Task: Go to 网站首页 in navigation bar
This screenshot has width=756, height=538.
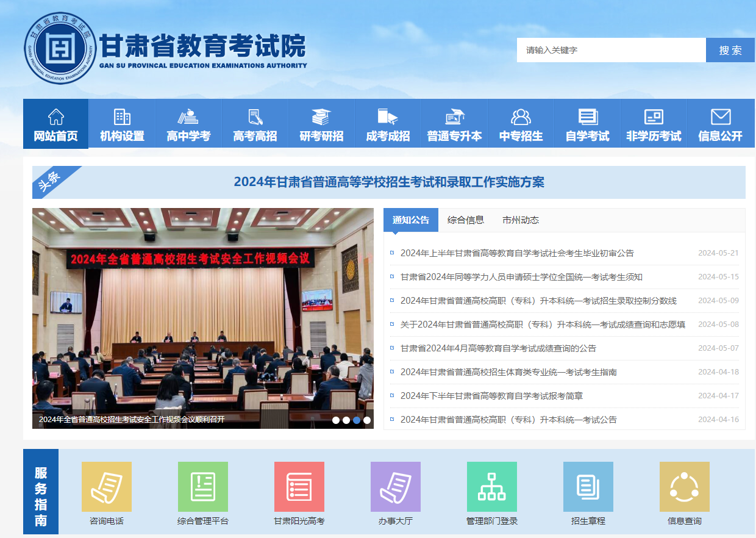Action: tap(56, 124)
